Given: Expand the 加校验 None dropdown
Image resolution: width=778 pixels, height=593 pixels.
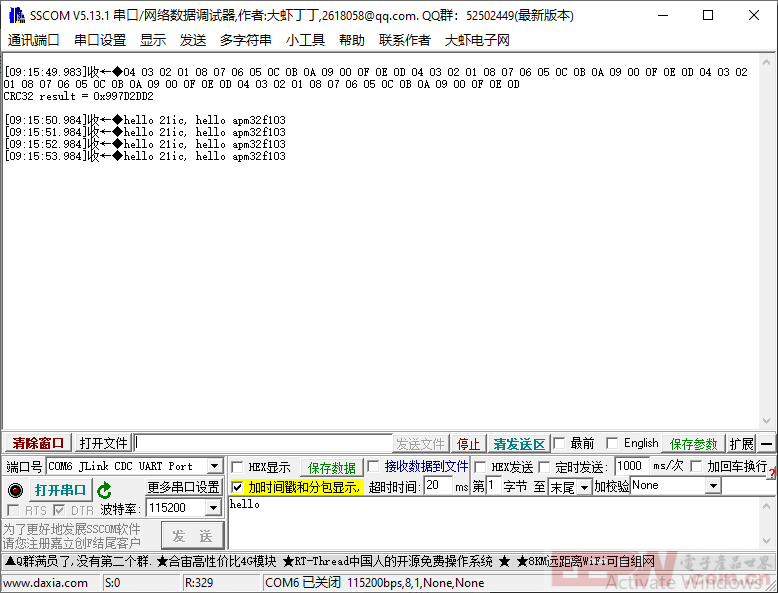Looking at the screenshot, I should point(713,486).
